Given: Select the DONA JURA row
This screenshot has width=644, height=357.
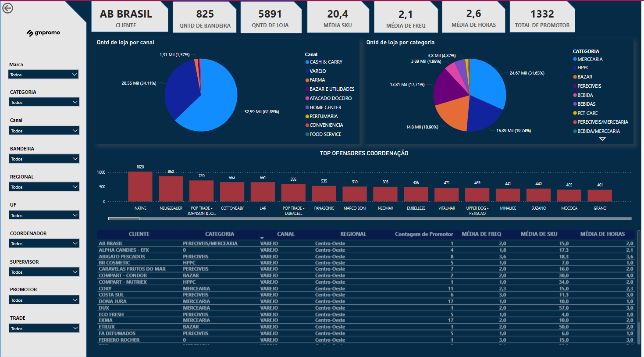Looking at the screenshot, I should (x=366, y=301).
